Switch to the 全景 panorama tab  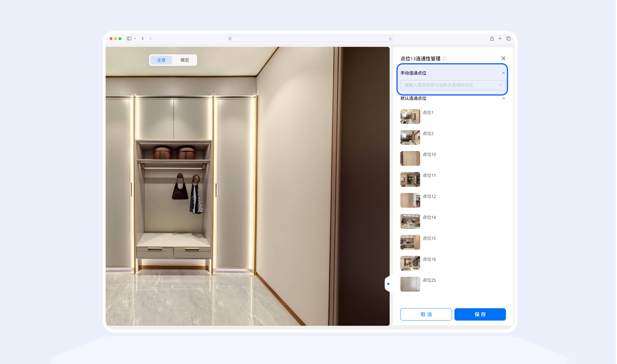coord(161,60)
